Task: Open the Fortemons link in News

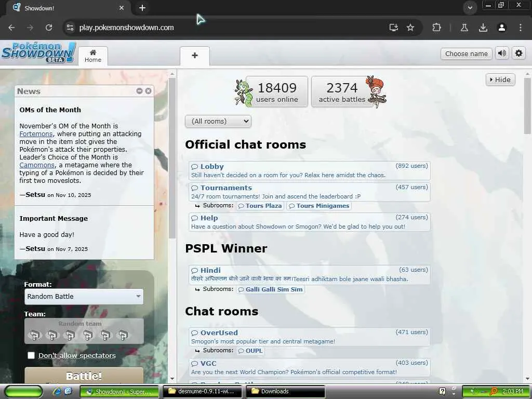Action: point(36,134)
